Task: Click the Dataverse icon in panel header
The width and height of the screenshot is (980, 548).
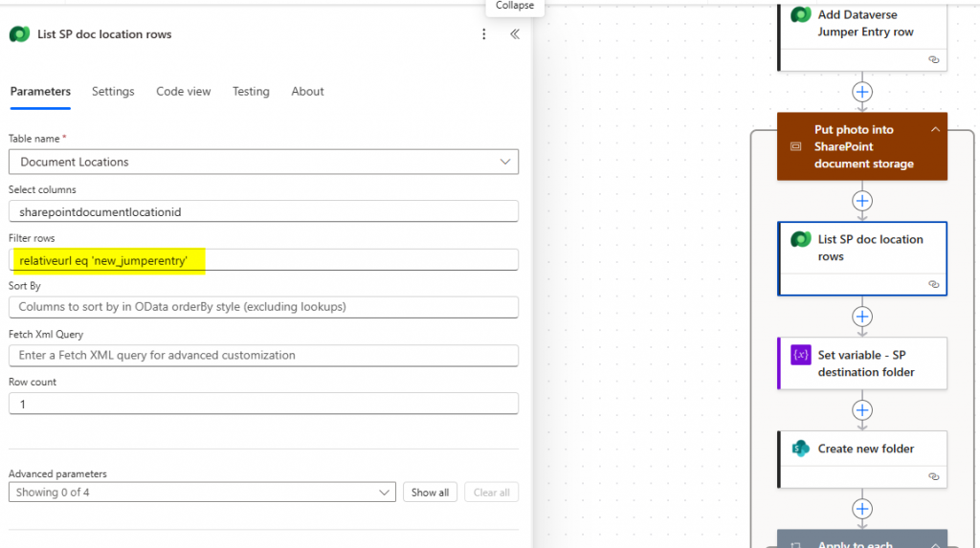Action: point(19,34)
